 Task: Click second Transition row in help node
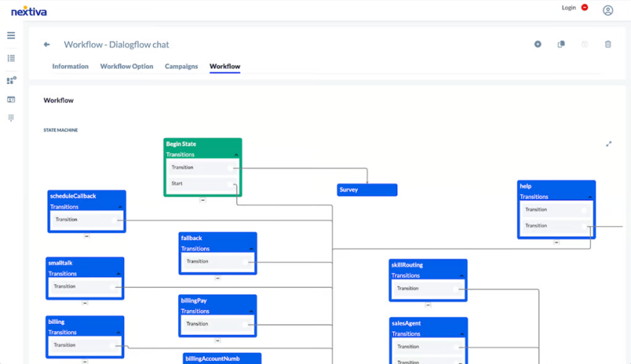pos(557,226)
